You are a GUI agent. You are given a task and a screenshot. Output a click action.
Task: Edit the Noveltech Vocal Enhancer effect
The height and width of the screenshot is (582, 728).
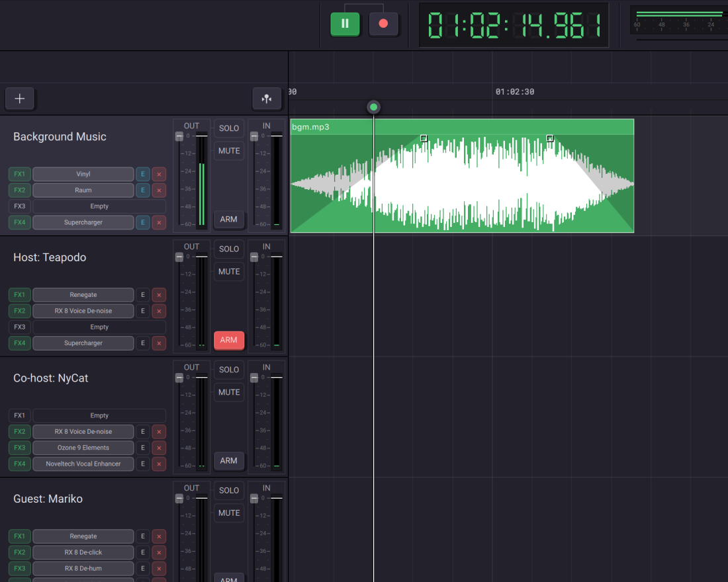142,464
